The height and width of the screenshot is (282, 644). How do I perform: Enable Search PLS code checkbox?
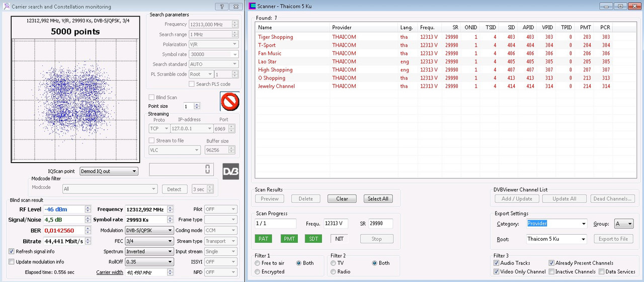[192, 84]
